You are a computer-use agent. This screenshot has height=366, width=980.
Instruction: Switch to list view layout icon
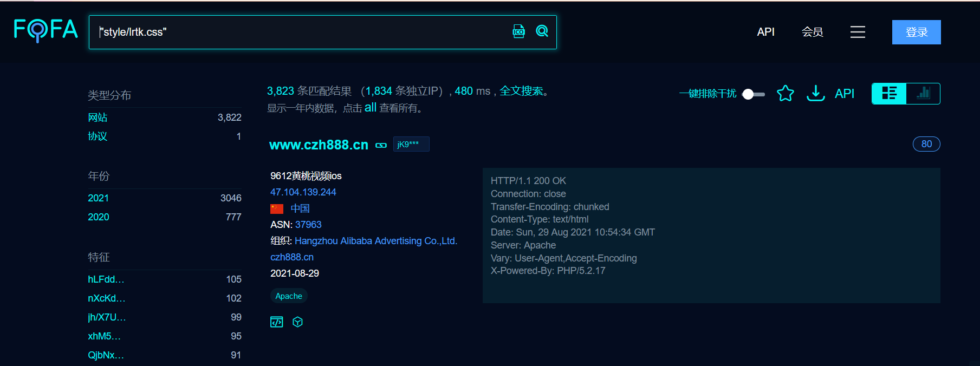pyautogui.click(x=889, y=93)
